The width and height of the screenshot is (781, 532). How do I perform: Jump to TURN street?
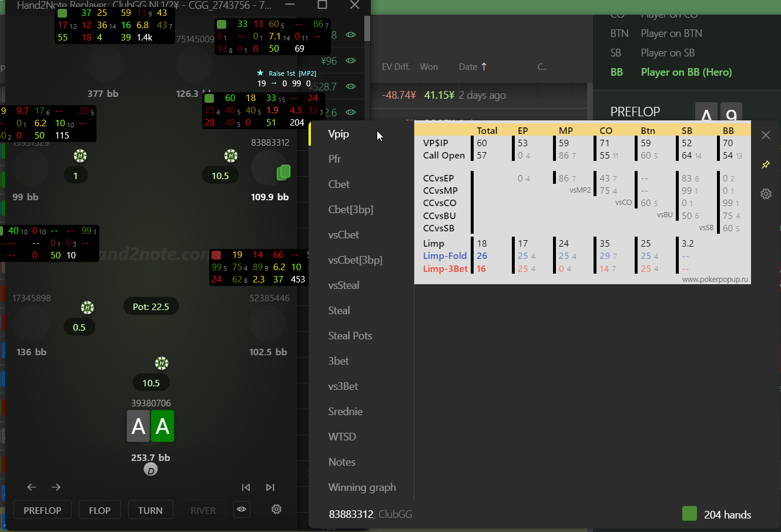(150, 510)
